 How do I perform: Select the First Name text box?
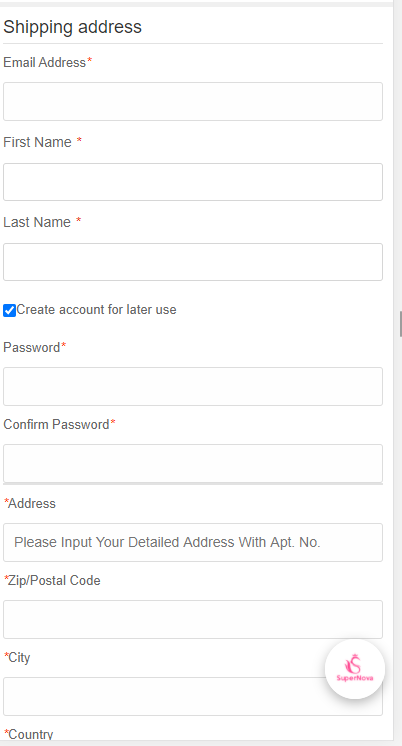193,182
